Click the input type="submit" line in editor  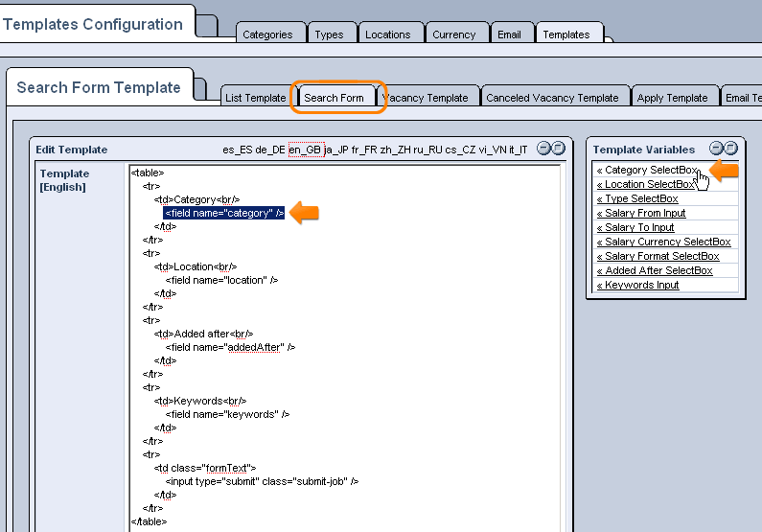click(262, 481)
